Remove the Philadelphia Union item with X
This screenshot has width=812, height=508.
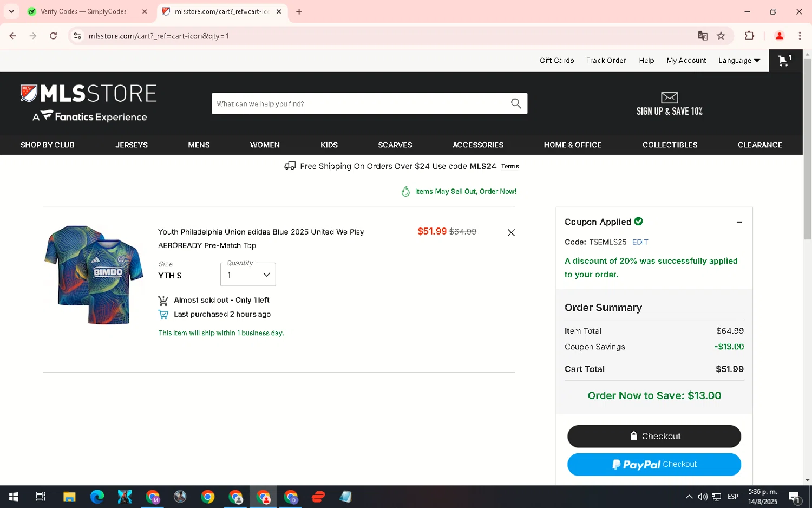click(511, 232)
